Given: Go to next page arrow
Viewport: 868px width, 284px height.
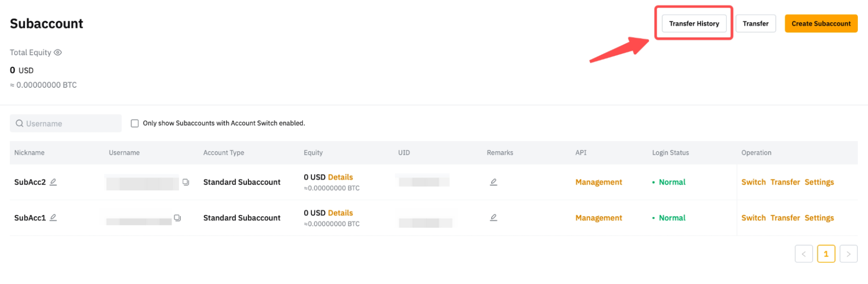Looking at the screenshot, I should coord(848,254).
